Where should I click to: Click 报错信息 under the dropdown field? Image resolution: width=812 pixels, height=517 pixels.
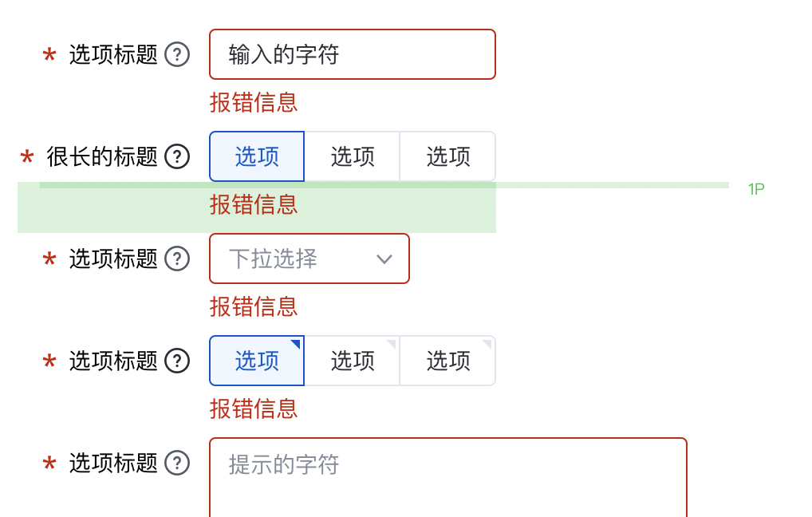(x=254, y=306)
